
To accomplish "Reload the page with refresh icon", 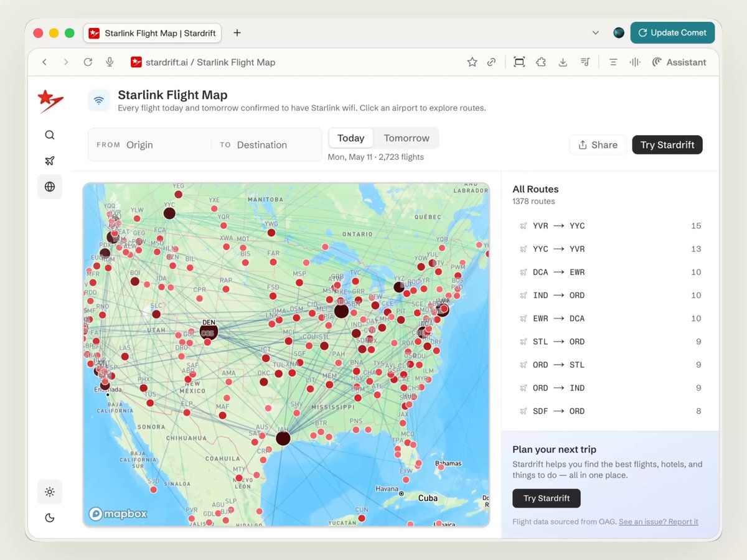I will point(88,62).
